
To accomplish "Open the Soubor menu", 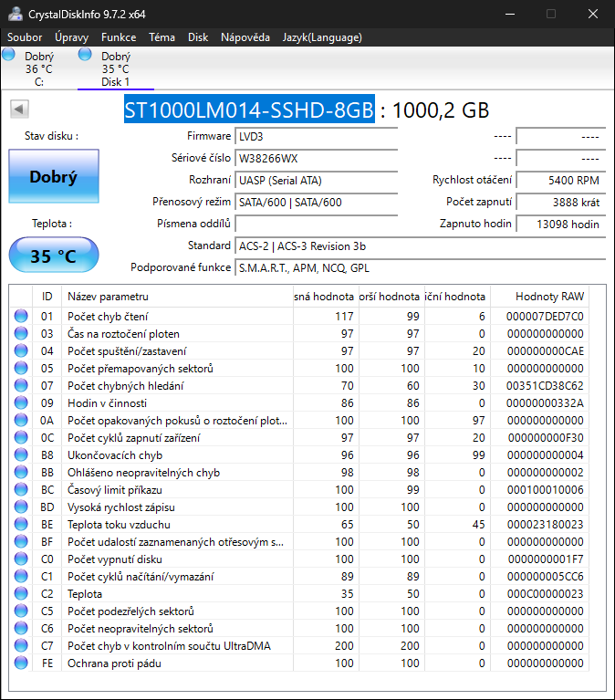I will (25, 37).
